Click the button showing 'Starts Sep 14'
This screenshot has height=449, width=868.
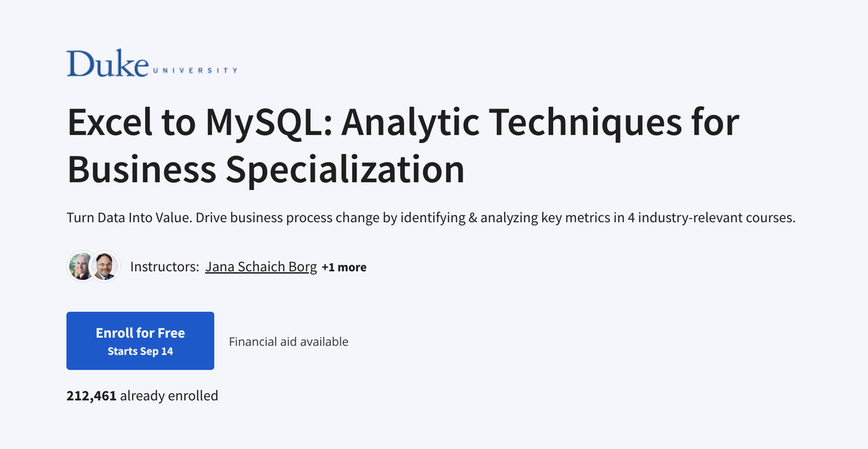tap(140, 341)
